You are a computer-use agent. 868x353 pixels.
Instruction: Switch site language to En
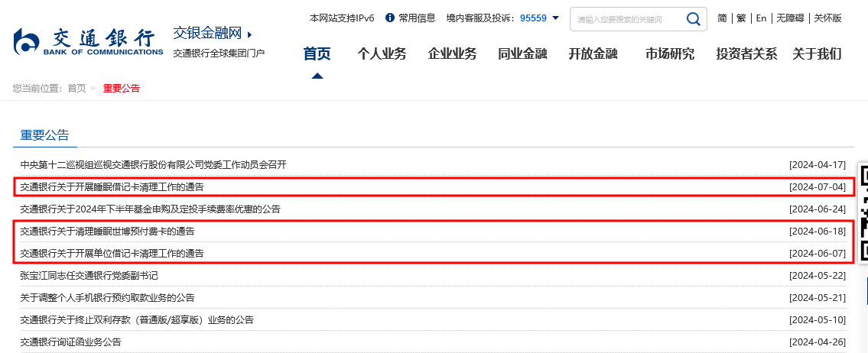(761, 18)
